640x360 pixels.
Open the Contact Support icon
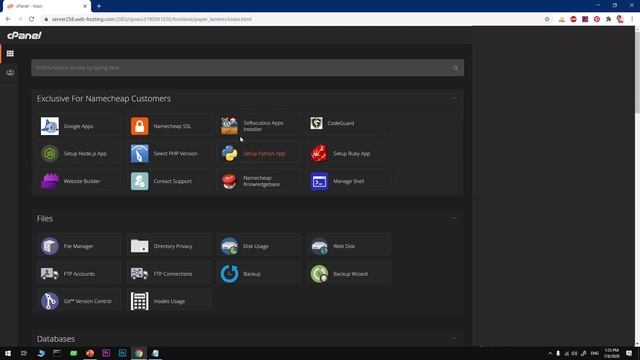tap(140, 181)
